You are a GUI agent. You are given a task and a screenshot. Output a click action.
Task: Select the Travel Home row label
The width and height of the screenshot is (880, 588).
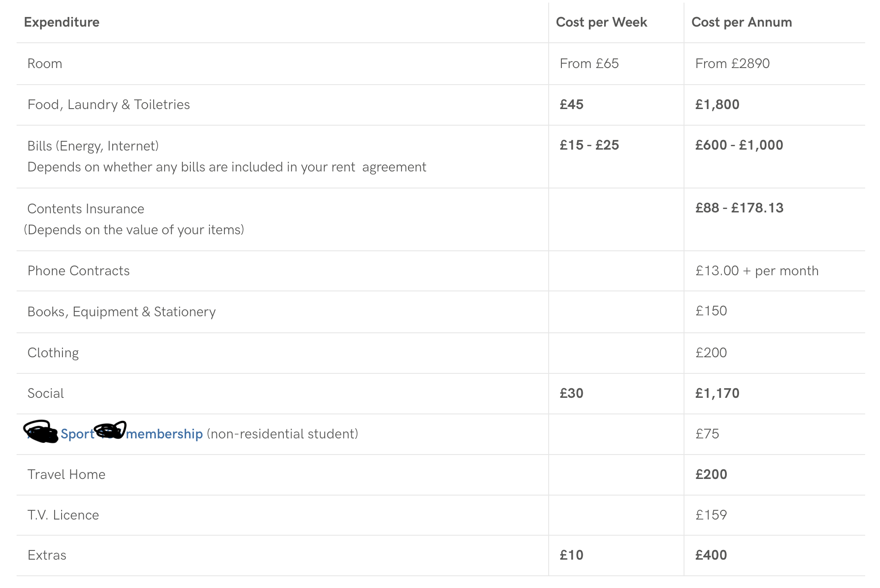[66, 475]
